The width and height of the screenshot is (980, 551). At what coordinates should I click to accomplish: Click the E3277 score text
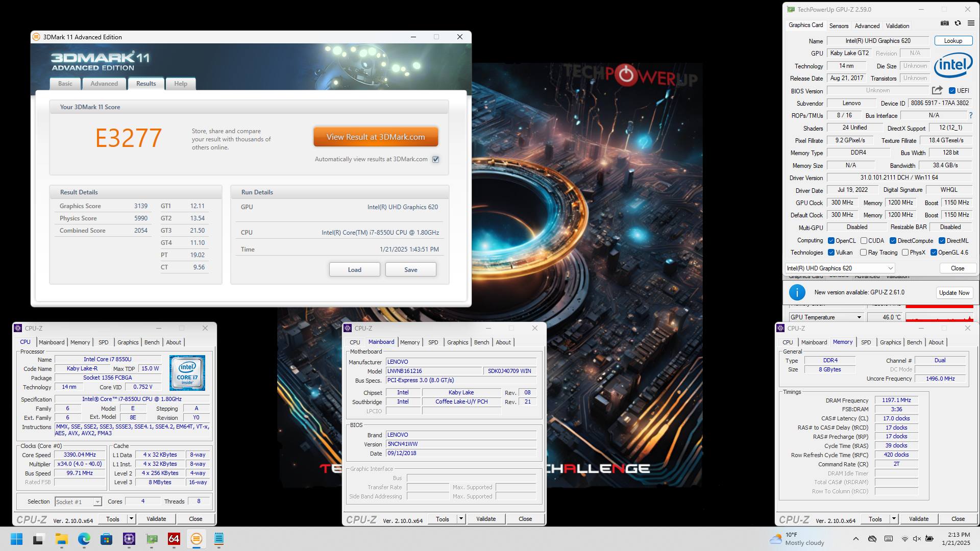click(129, 138)
